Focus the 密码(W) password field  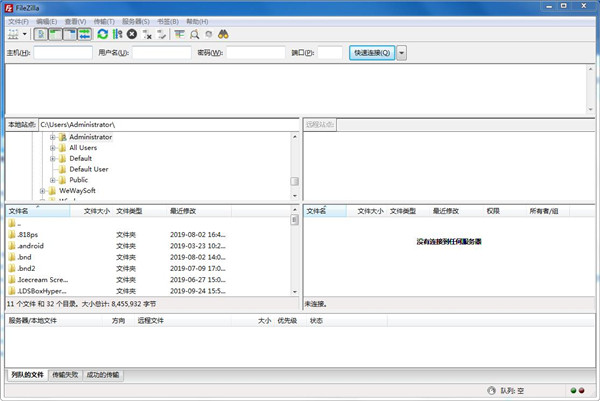[256, 53]
